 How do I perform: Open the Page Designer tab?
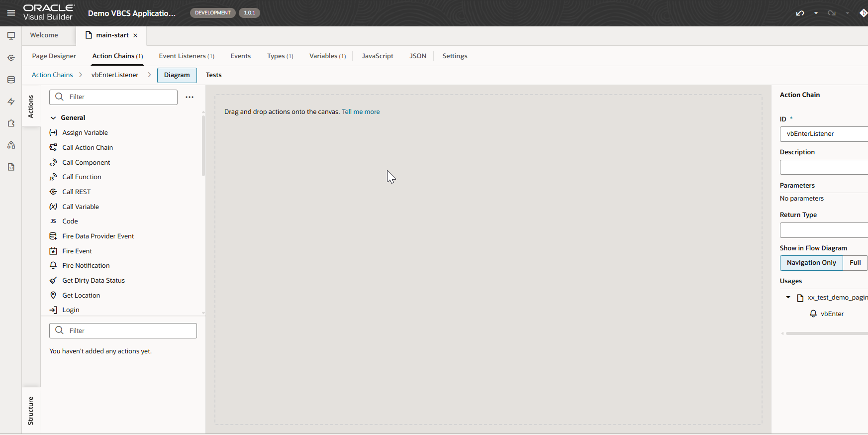coord(54,56)
